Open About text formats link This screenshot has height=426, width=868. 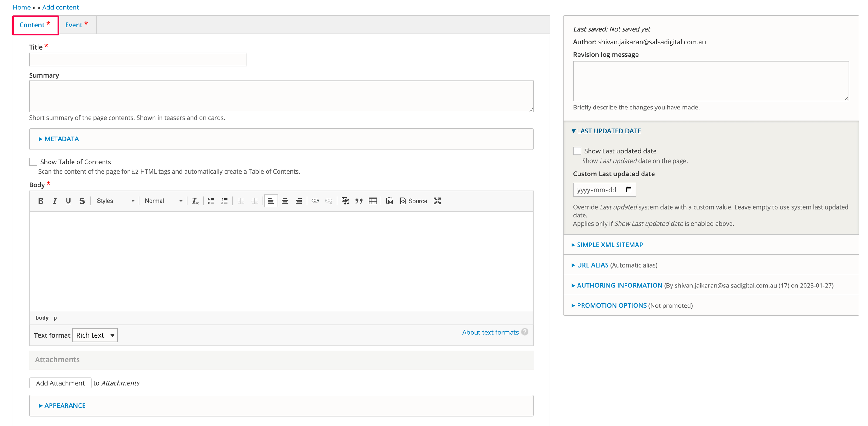[490, 332]
